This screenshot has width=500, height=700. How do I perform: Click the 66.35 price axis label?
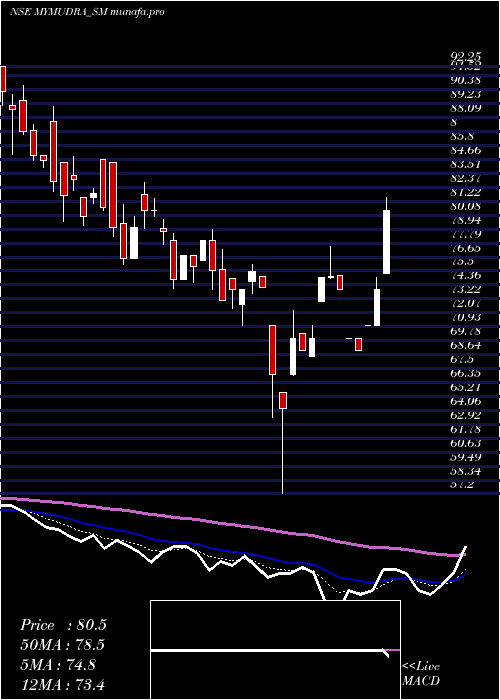pos(465,373)
